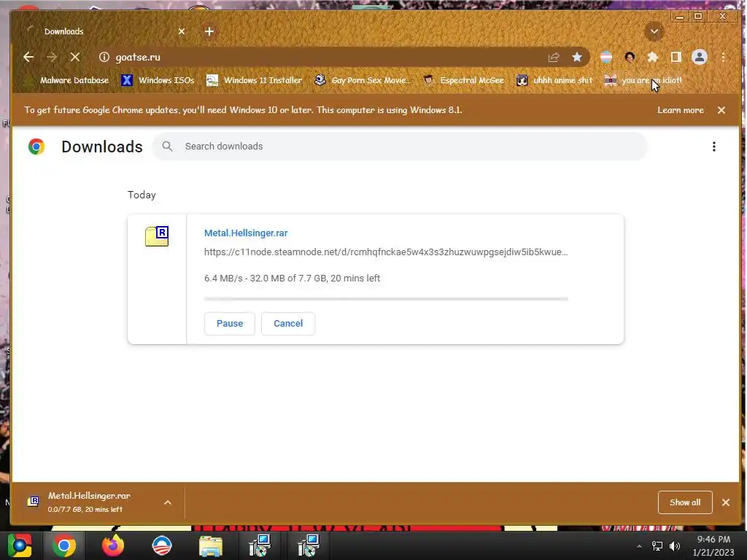747x560 pixels.
Task: Open the tab search dropdown arrow
Action: click(x=654, y=31)
